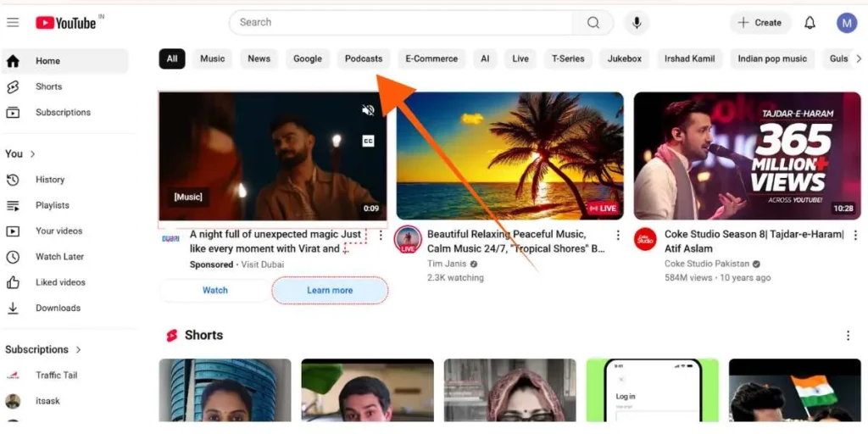The width and height of the screenshot is (868, 434).
Task: Click the YouTube logo
Action: coord(66,23)
